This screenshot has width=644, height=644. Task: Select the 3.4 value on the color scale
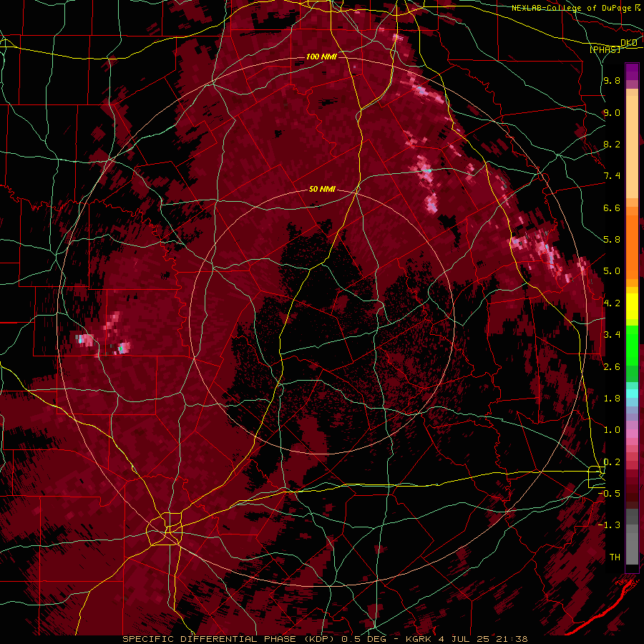(x=612, y=335)
